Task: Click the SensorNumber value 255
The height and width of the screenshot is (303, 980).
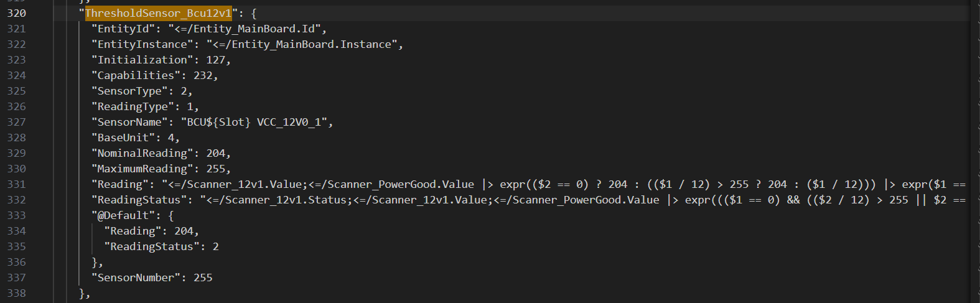Action: (203, 277)
